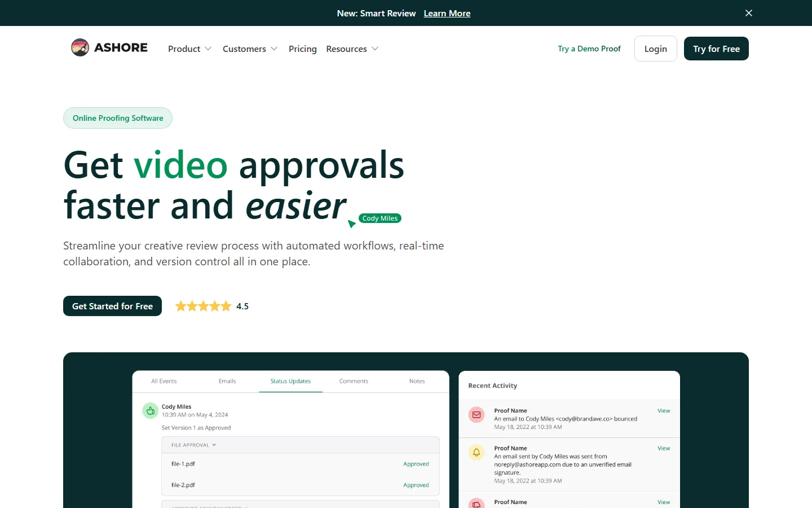Screen dimensions: 812x508
Task: Go to the Pricing page
Action: (303, 49)
